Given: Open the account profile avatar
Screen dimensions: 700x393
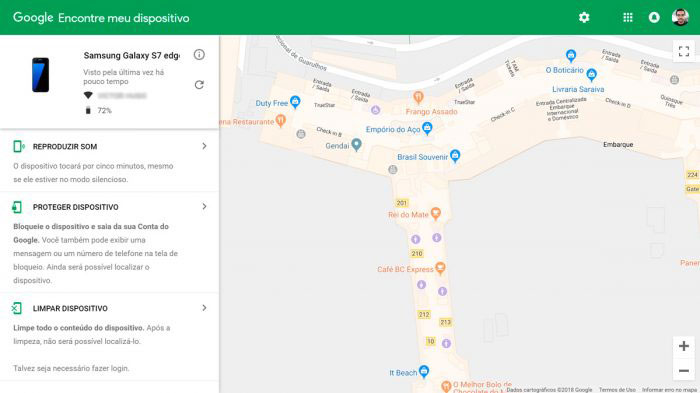Looking at the screenshot, I should pyautogui.click(x=680, y=17).
